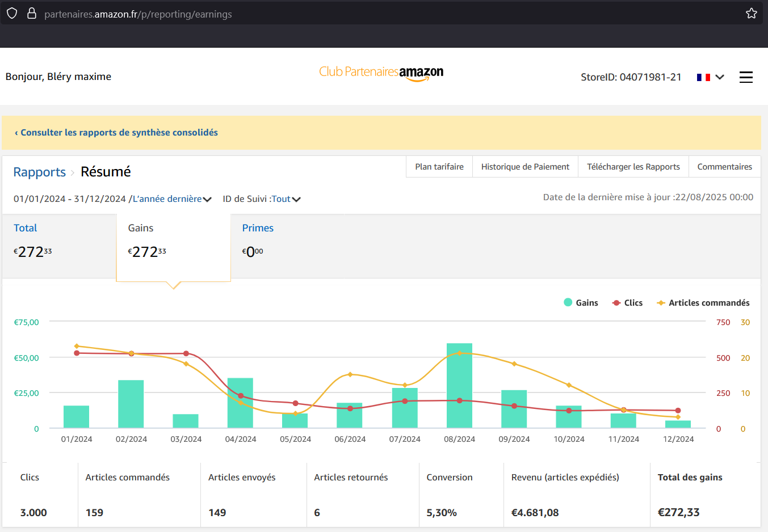The width and height of the screenshot is (768, 532).
Task: Click the StoreID: 04071981-21 text
Action: pyautogui.click(x=631, y=77)
